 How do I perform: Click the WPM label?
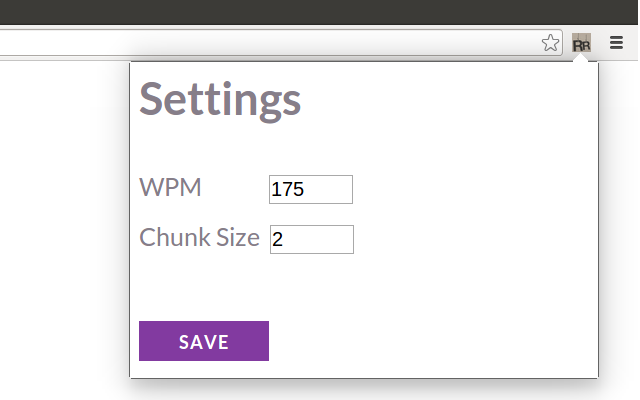point(170,187)
